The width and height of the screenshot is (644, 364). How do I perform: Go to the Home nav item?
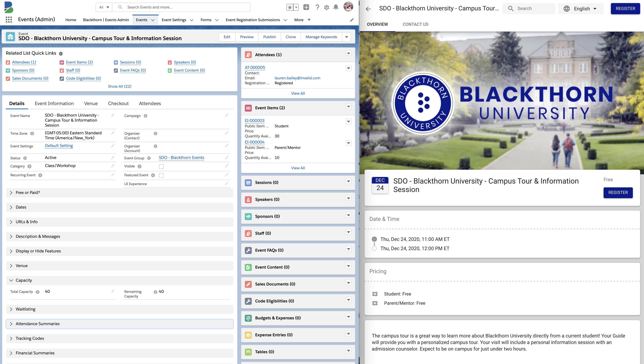click(71, 20)
